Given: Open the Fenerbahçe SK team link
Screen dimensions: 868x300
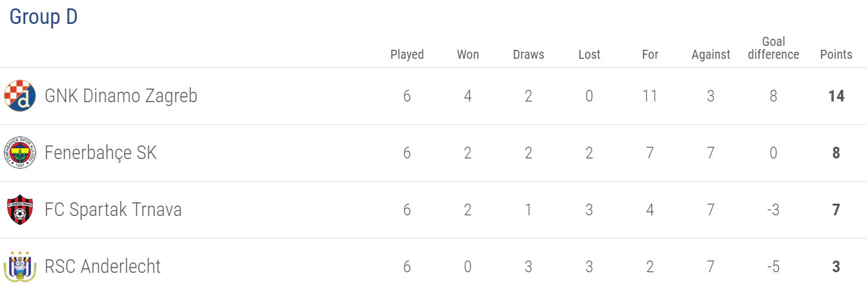Looking at the screenshot, I should click(x=101, y=153).
